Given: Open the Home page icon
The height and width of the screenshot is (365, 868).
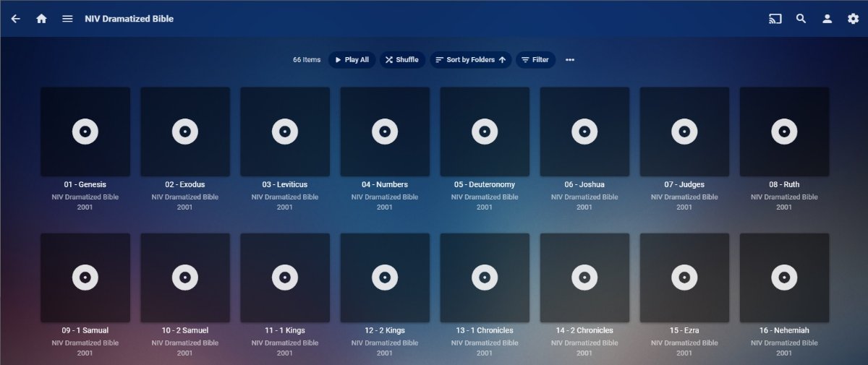Looking at the screenshot, I should (41, 19).
